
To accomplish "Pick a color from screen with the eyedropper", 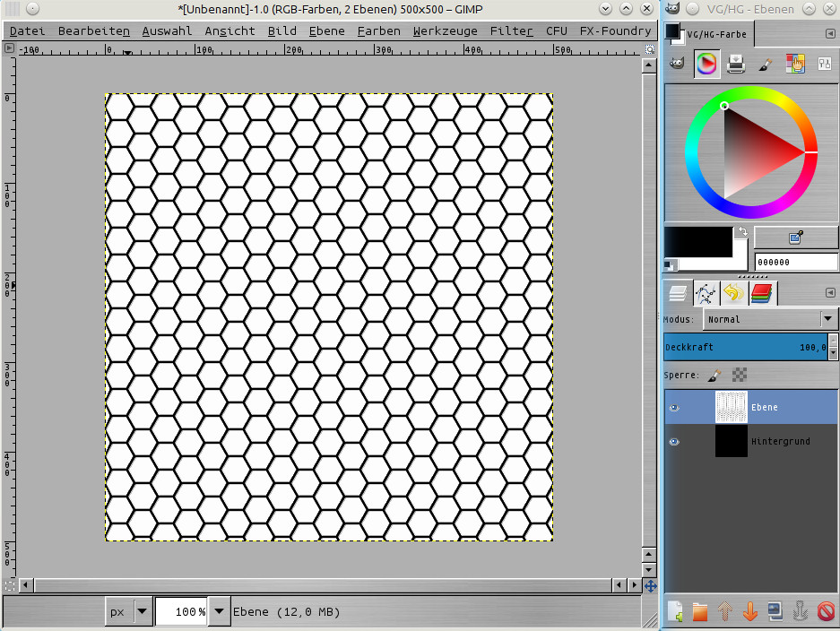I will click(795, 238).
